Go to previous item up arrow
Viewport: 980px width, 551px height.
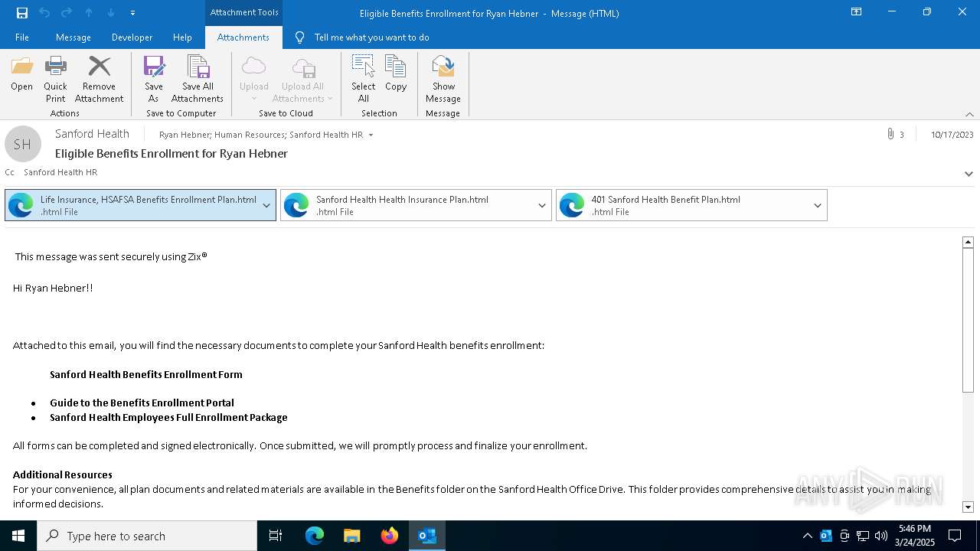pyautogui.click(x=89, y=13)
